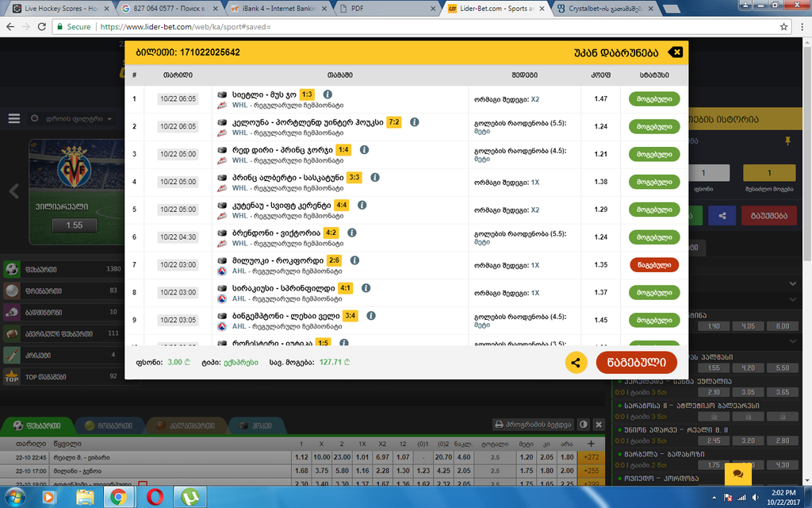The width and height of the screenshot is (812, 508).
Task: Close the ticket popup with the X icon
Action: click(676, 52)
